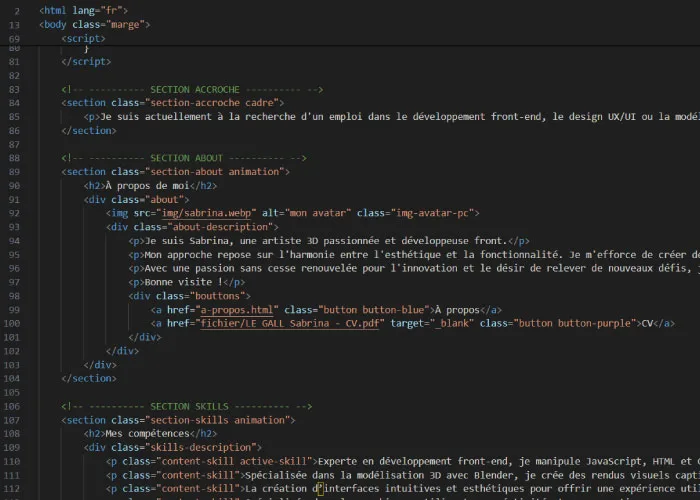Click the anchor text "CV" on line 100
This screenshot has width=700, height=500.
coord(647,323)
